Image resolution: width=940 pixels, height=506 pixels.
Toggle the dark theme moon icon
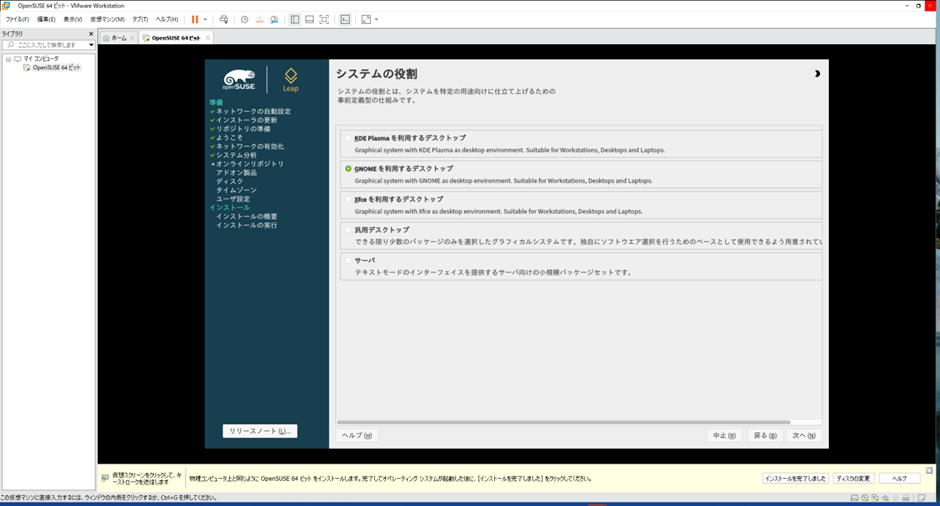tap(817, 74)
